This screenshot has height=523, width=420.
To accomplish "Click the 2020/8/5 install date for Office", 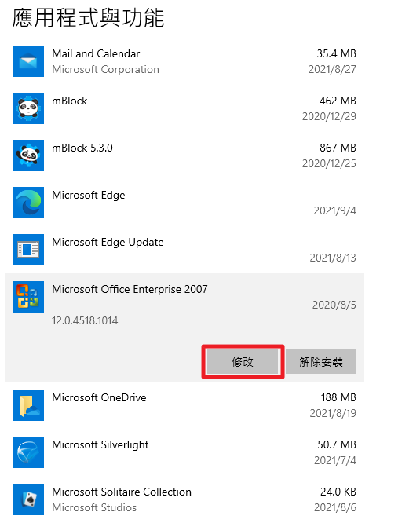I will point(334,305).
